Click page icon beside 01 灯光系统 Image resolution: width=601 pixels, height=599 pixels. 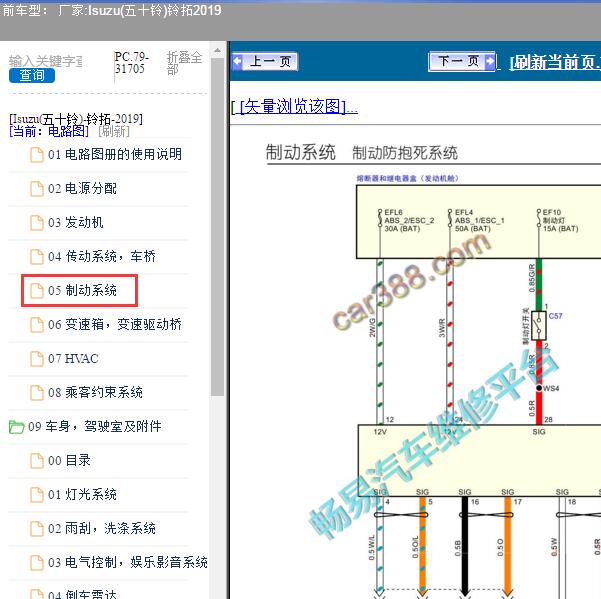37,495
